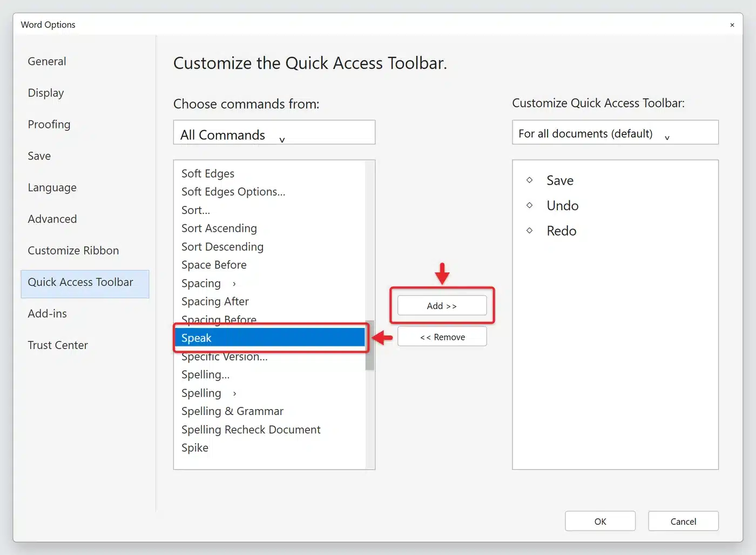The width and height of the screenshot is (756, 555).
Task: Select the highlighted Speak command
Action: click(x=270, y=338)
